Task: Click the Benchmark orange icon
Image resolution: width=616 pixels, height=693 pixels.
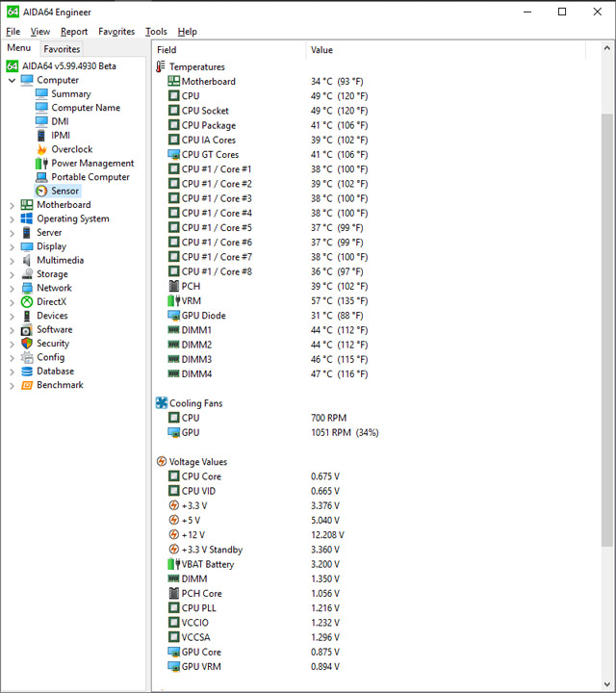Action: [x=27, y=385]
